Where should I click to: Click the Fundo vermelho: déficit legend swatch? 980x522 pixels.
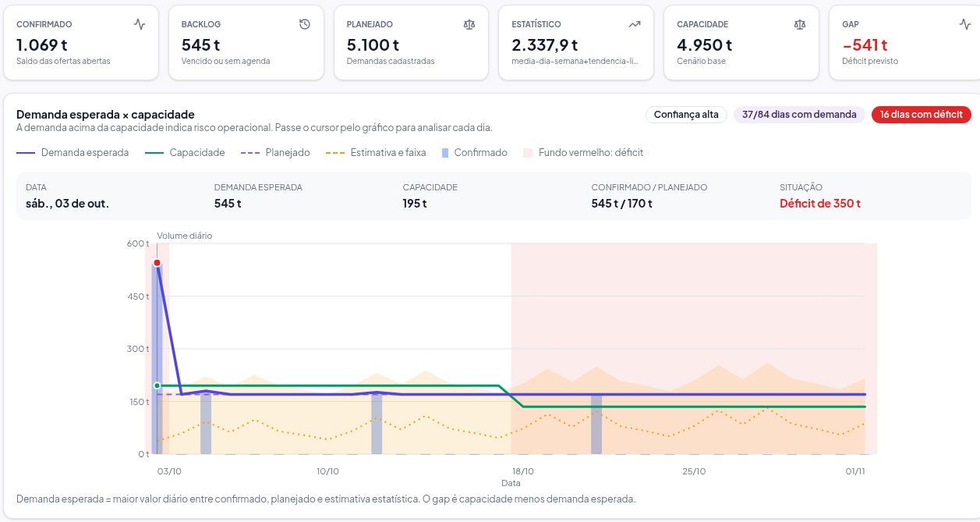pyautogui.click(x=528, y=153)
